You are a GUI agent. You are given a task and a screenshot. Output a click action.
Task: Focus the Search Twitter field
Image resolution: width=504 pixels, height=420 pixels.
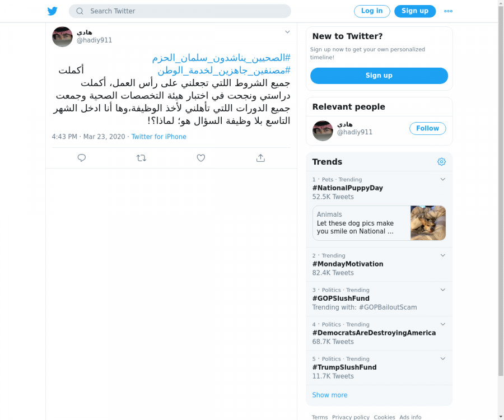[x=180, y=11]
